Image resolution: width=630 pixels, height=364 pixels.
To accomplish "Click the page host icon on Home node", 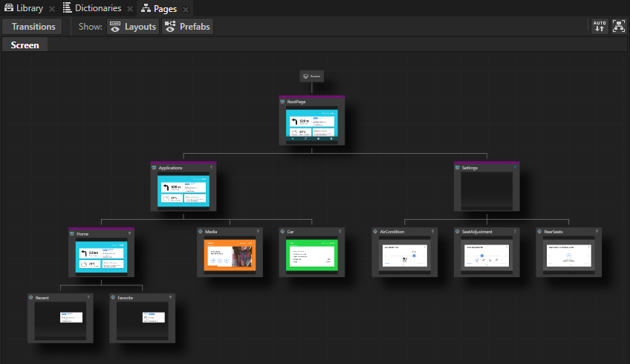I will [x=72, y=234].
